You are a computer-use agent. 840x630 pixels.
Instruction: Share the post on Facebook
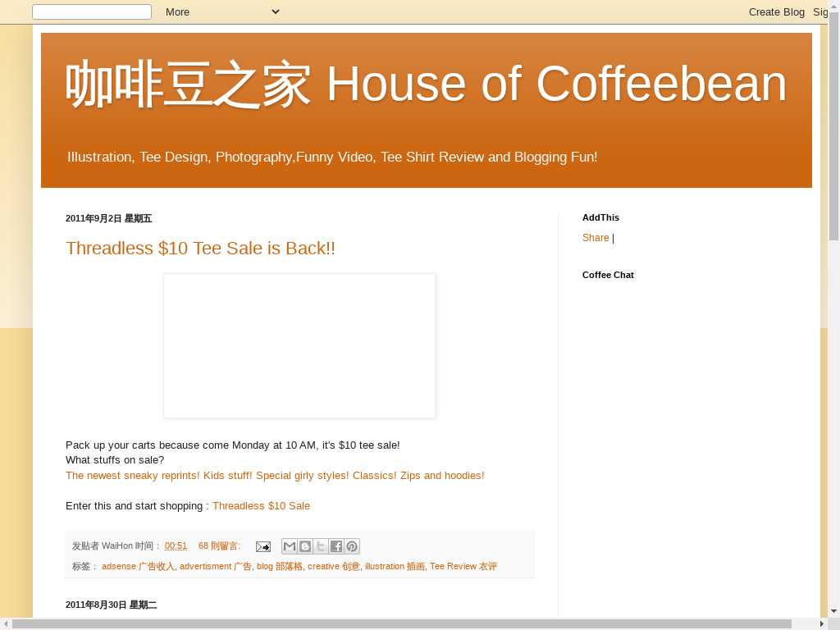coord(336,546)
